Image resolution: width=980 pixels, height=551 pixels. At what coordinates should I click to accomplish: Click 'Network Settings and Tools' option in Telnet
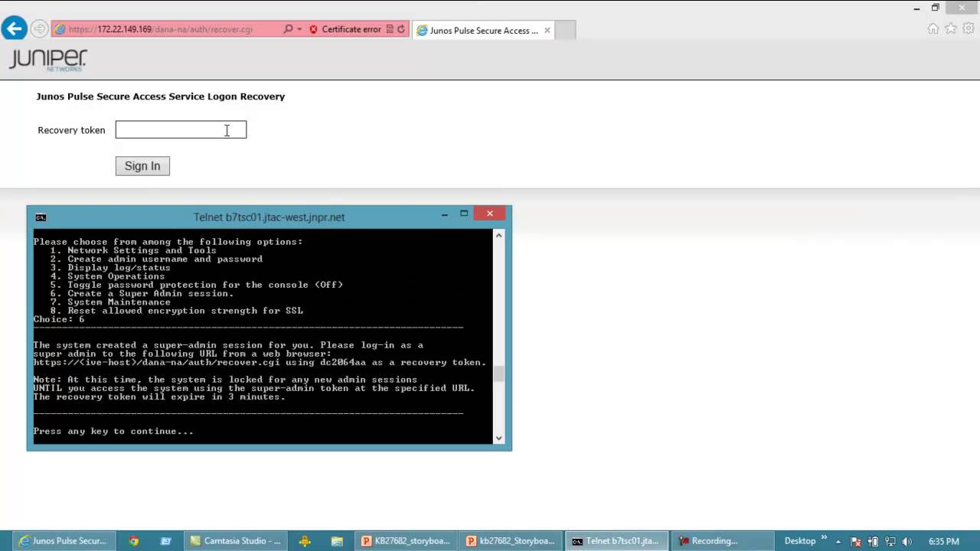click(133, 250)
